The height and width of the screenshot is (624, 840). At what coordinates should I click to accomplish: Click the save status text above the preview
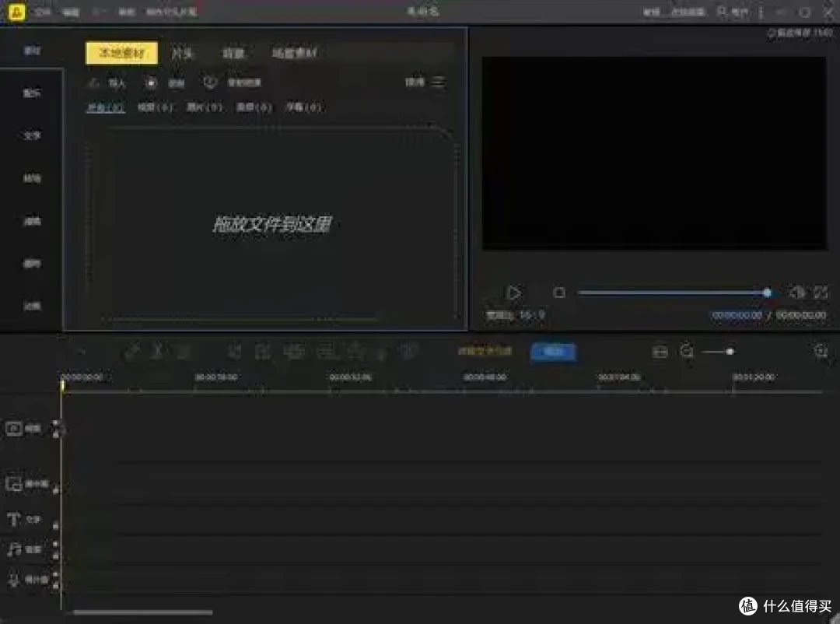pyautogui.click(x=800, y=33)
